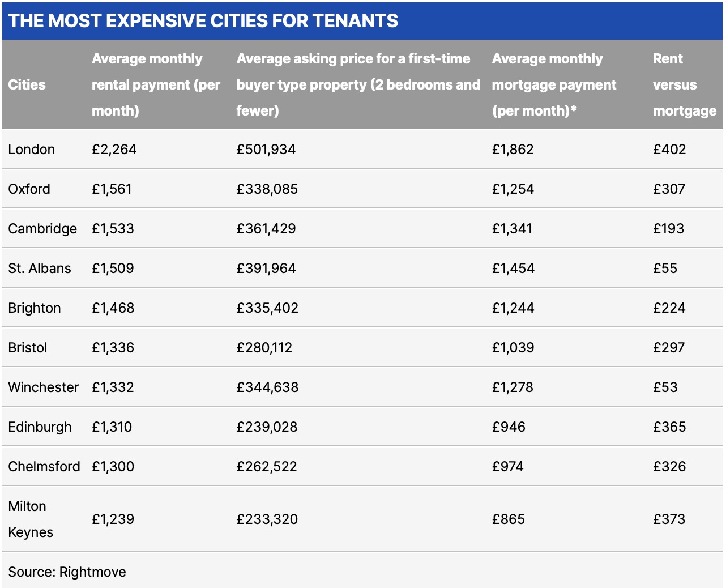The image size is (726, 588).
Task: Select the 'Average monthly rental payment' header
Action: point(156,84)
